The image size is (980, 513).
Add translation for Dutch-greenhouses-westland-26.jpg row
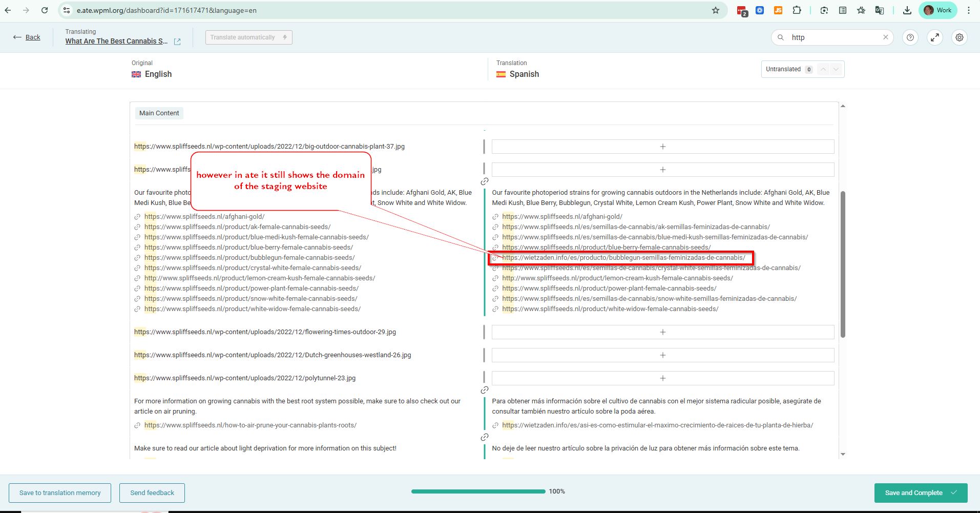pyautogui.click(x=663, y=355)
